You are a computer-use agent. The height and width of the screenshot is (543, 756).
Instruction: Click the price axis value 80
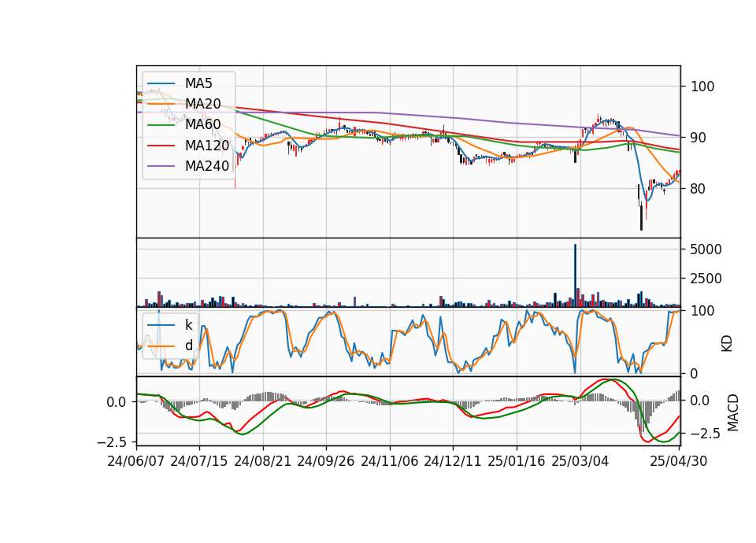tap(699, 189)
